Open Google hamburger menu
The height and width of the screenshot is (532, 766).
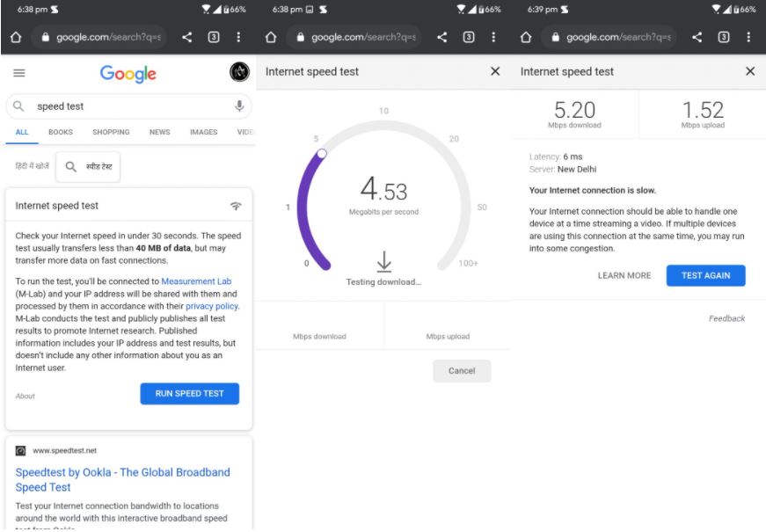[19, 73]
